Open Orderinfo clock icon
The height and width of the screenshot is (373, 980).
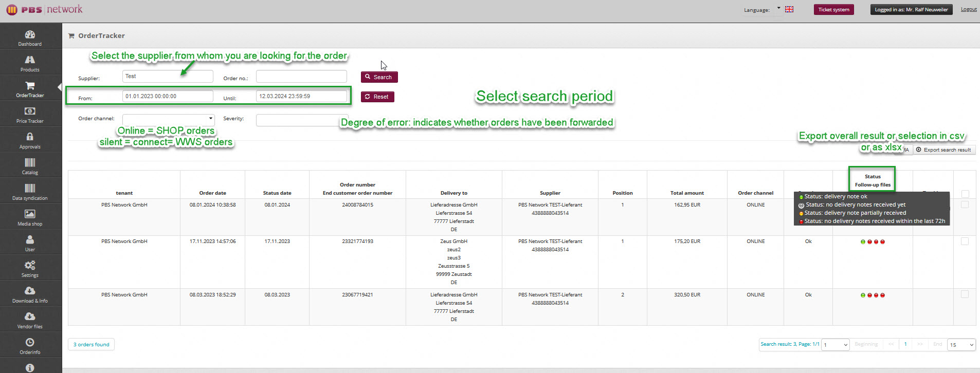point(30,342)
